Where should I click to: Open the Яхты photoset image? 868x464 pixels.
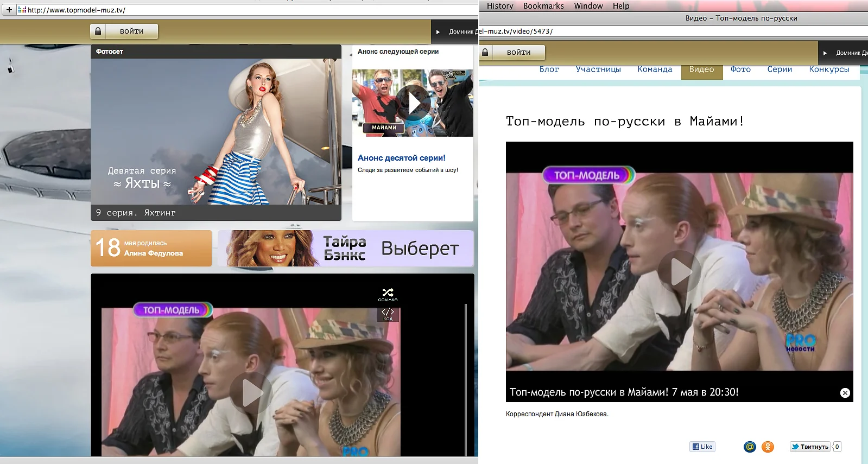(x=216, y=131)
